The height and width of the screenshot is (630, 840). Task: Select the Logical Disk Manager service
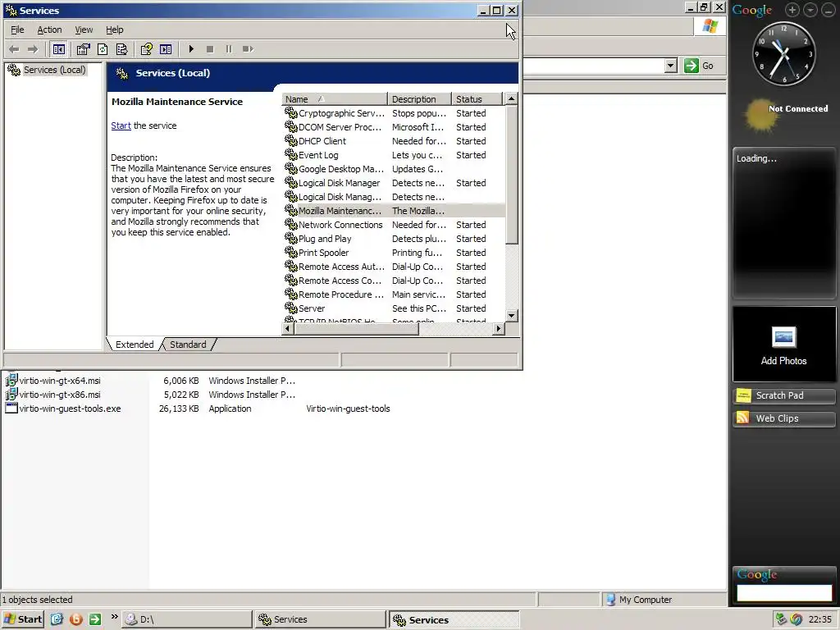point(394,183)
